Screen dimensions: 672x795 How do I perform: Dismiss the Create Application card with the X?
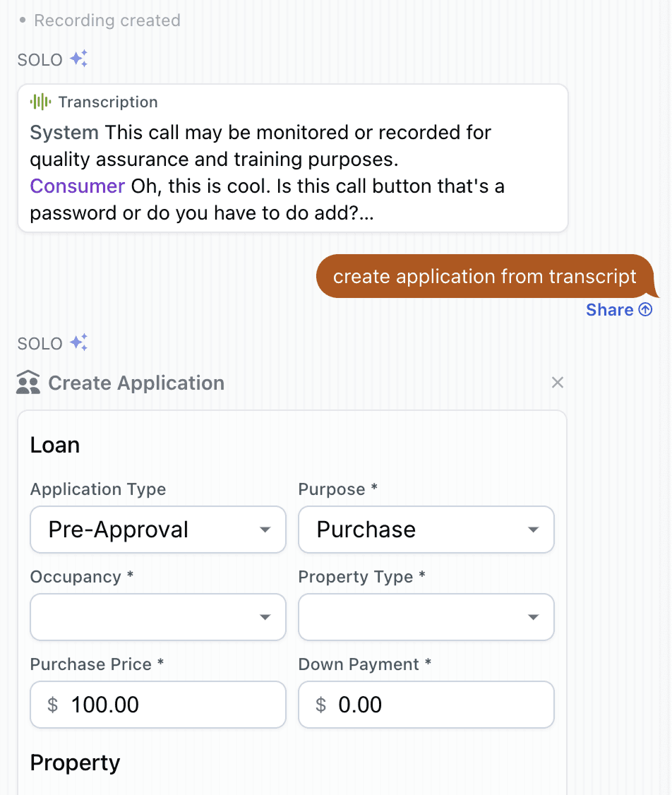pyautogui.click(x=558, y=382)
